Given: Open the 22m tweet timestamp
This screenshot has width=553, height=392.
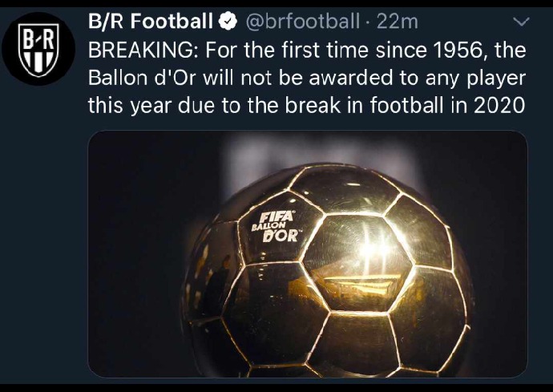Looking at the screenshot, I should pos(397,21).
